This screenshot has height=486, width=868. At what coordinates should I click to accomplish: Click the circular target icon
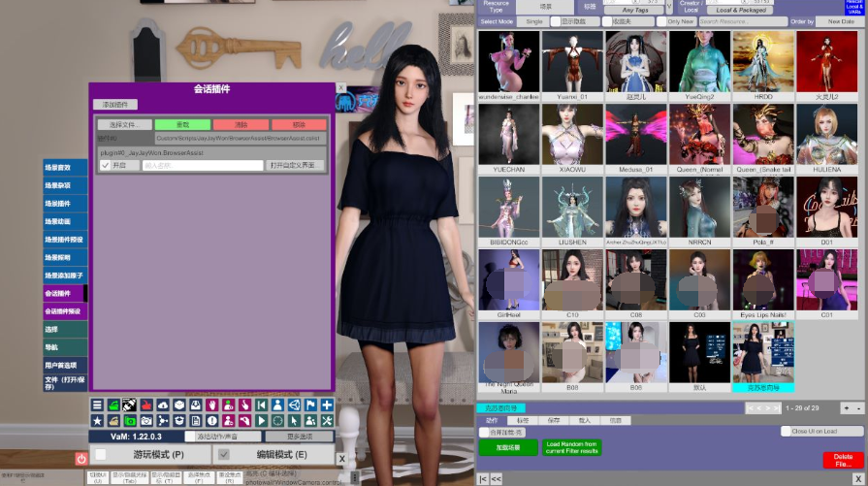pyautogui.click(x=278, y=421)
